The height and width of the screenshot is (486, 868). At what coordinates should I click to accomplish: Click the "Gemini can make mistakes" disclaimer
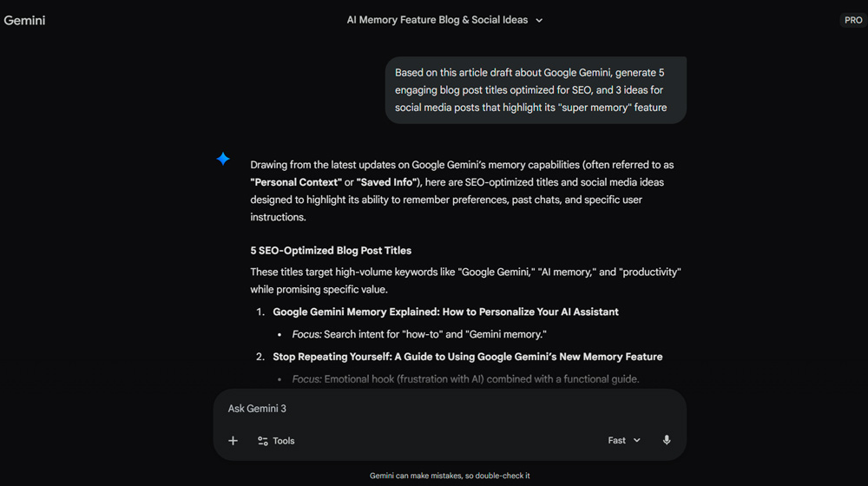point(450,476)
